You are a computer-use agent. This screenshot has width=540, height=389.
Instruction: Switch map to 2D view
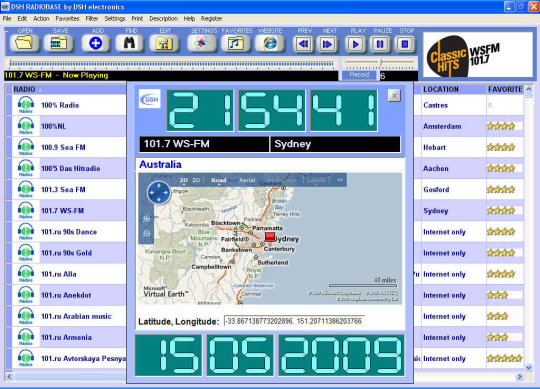coord(184,180)
